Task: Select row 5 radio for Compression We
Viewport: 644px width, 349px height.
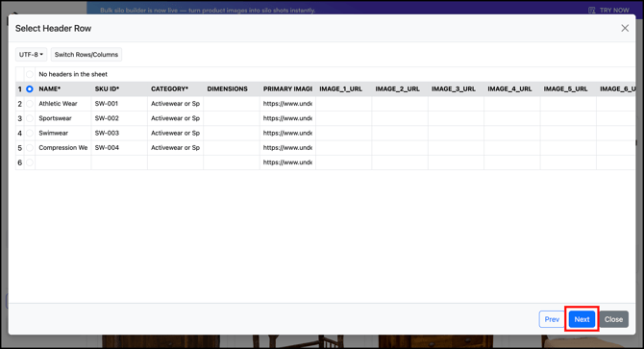Action: [30, 148]
